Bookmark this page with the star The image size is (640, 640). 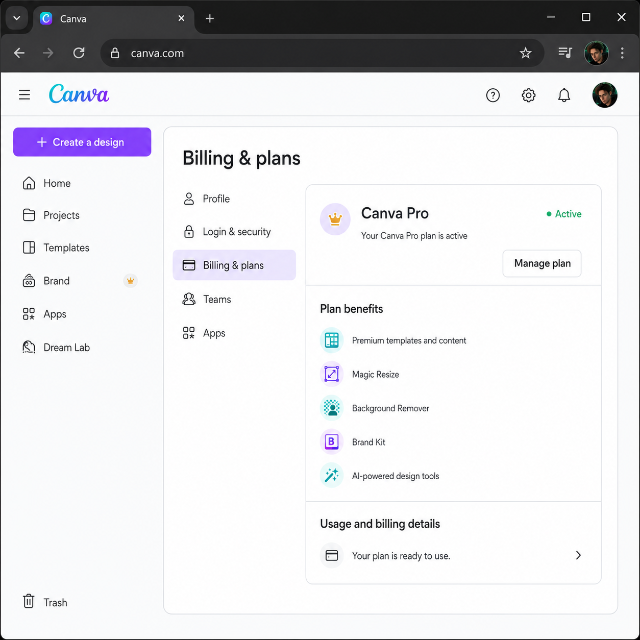tap(525, 53)
